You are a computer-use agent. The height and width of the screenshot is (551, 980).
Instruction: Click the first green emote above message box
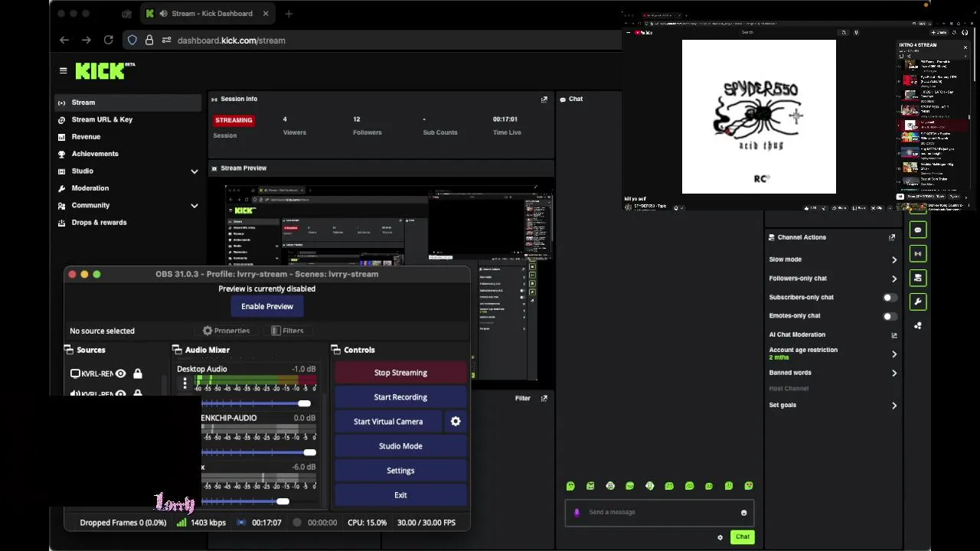coord(570,486)
